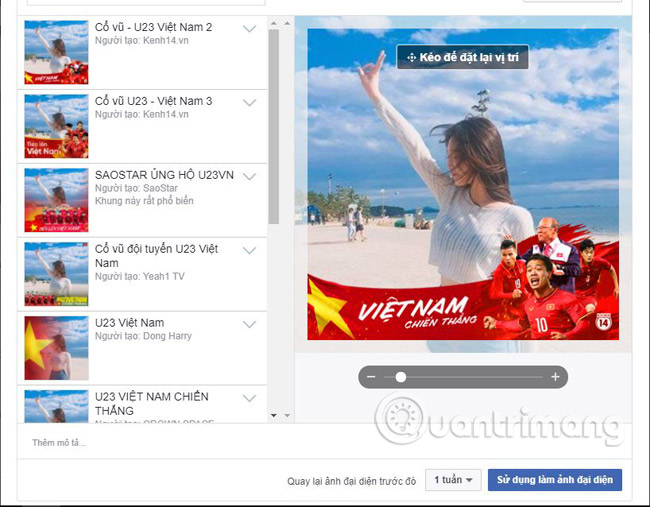Screen dimensions: 650x507
Task: Click the zoom slider handle
Action: [x=400, y=377]
